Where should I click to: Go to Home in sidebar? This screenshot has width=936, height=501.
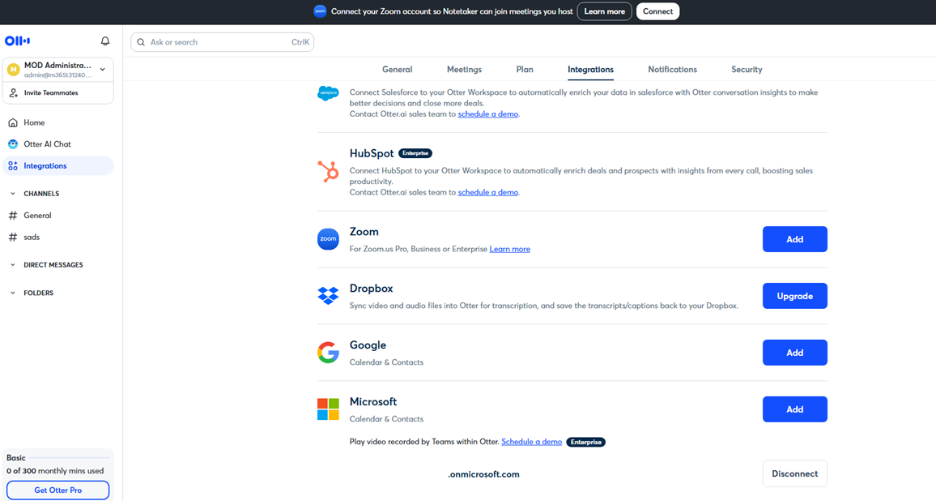pos(58,122)
